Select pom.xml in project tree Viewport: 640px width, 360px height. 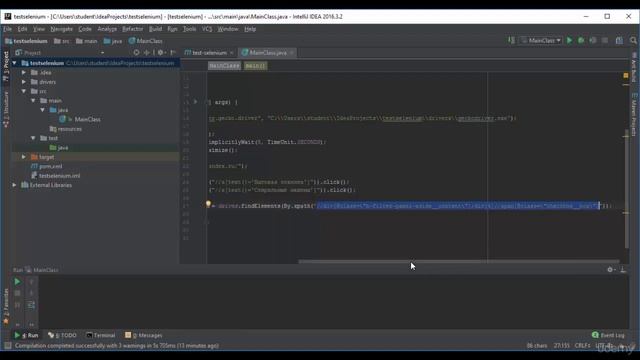point(47,166)
